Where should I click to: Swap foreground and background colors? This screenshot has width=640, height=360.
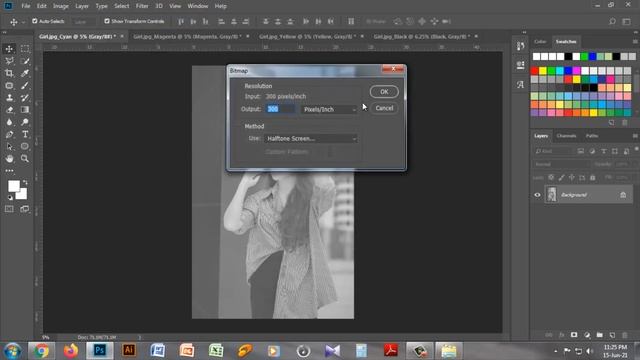point(25,182)
